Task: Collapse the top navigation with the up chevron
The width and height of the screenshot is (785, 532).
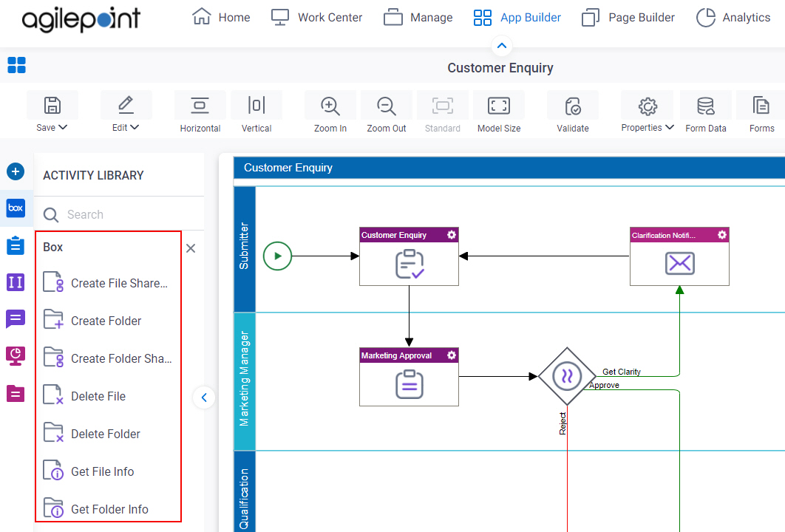Action: tap(502, 46)
